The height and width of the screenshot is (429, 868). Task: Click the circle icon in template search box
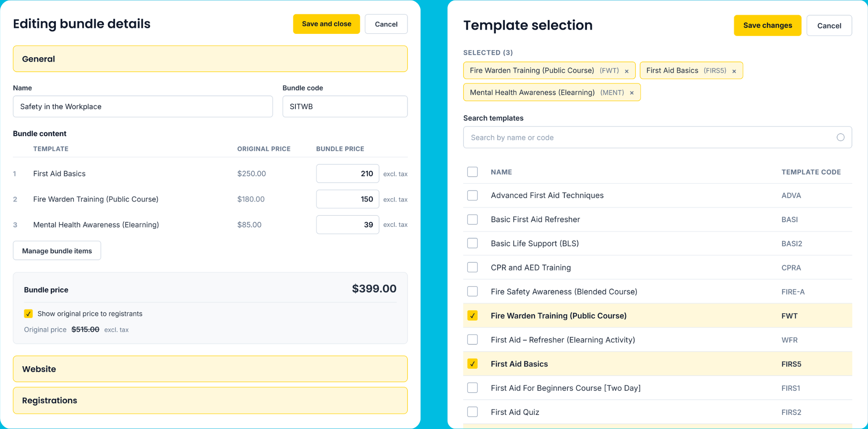click(840, 137)
